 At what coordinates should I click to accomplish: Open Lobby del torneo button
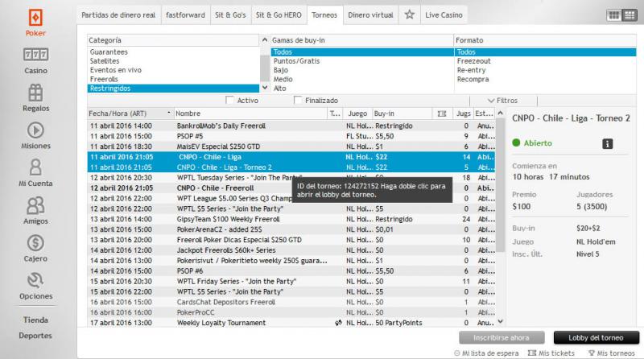point(596,337)
